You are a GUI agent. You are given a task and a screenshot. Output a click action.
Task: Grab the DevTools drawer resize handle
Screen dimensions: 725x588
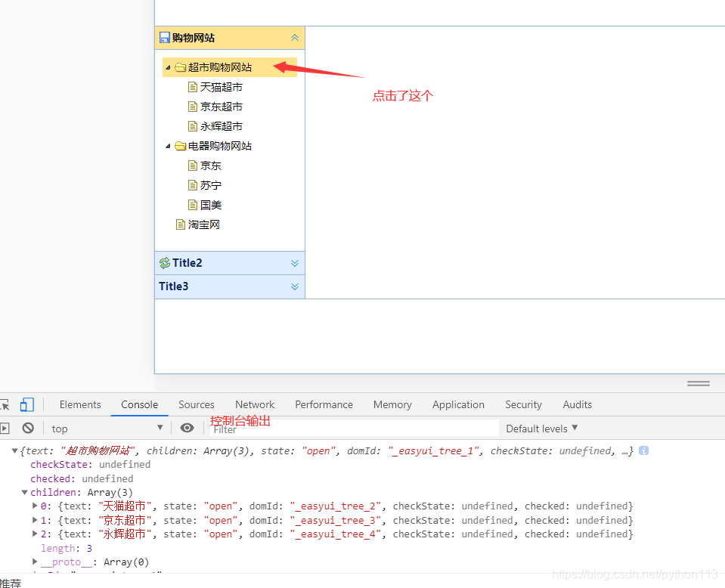coord(699,383)
